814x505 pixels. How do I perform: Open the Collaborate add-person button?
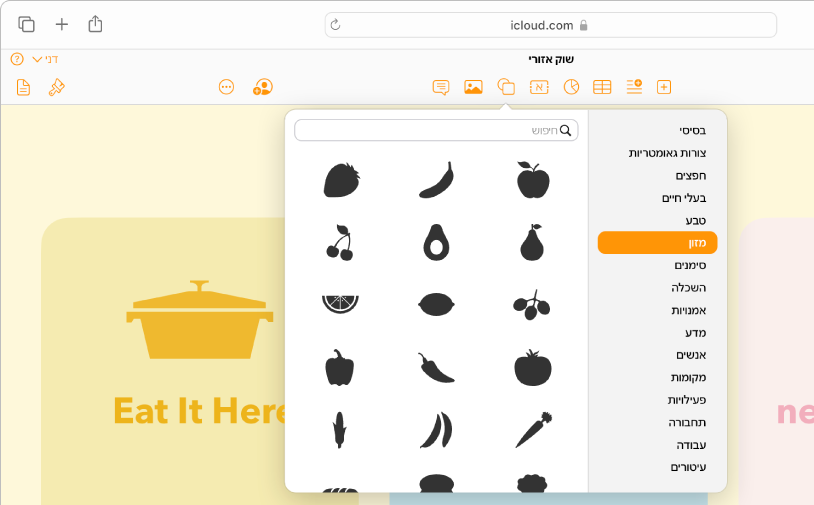tap(263, 87)
